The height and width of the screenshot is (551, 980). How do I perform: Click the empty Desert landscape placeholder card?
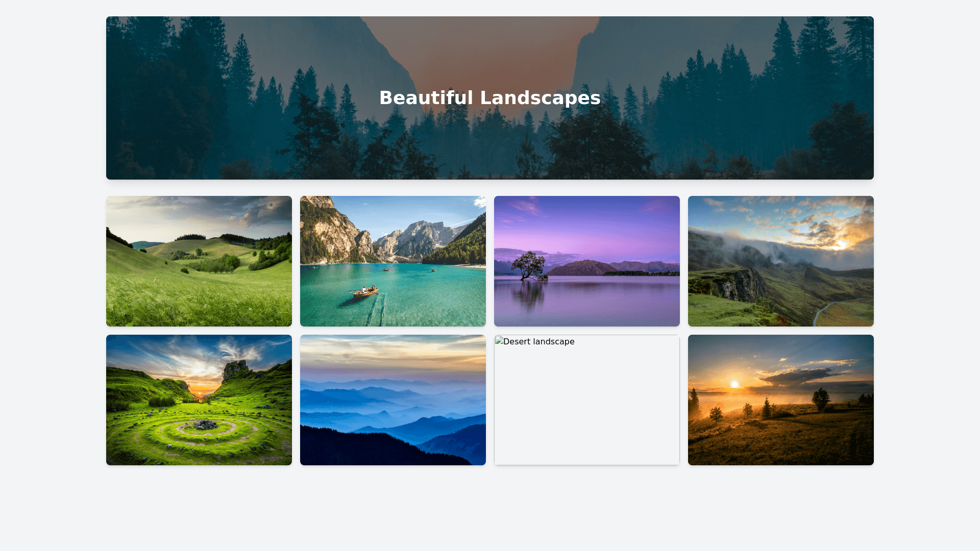coord(587,408)
